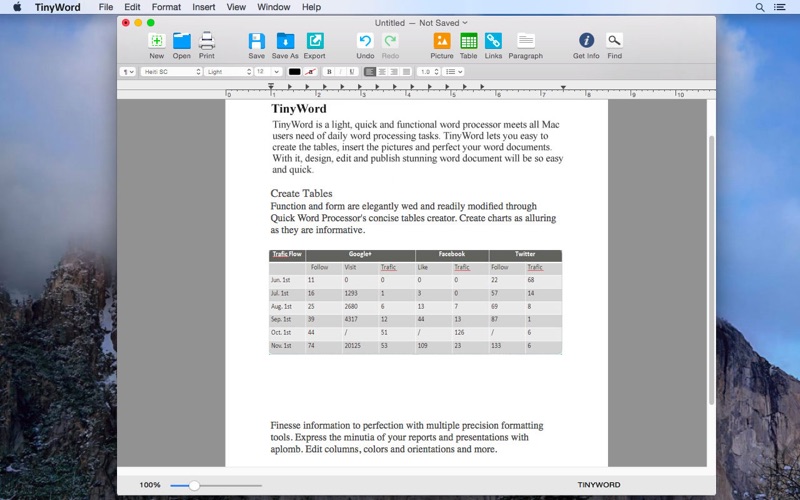Click the black text color swatch
The image size is (800, 500).
pyautogui.click(x=294, y=72)
